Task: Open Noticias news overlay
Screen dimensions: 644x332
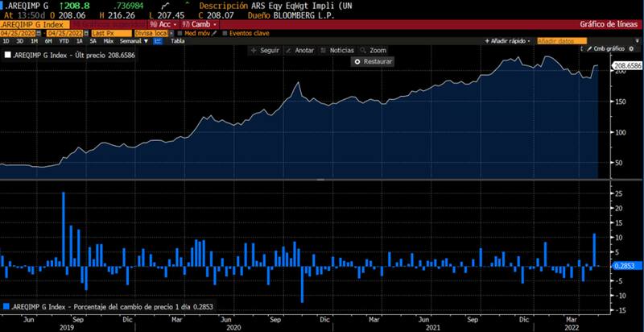Action: click(337, 50)
